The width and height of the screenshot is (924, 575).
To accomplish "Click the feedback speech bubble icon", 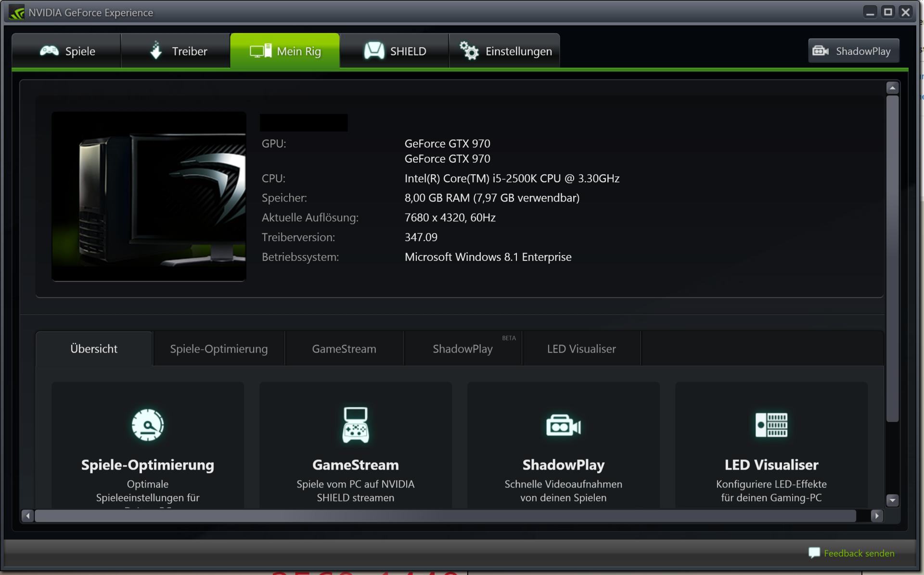I will pos(814,553).
